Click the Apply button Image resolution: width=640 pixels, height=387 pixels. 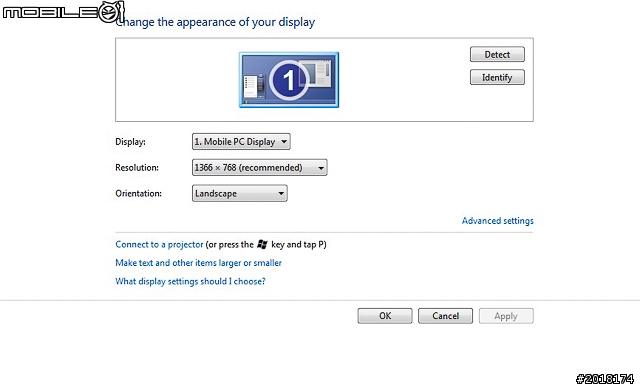click(x=506, y=316)
